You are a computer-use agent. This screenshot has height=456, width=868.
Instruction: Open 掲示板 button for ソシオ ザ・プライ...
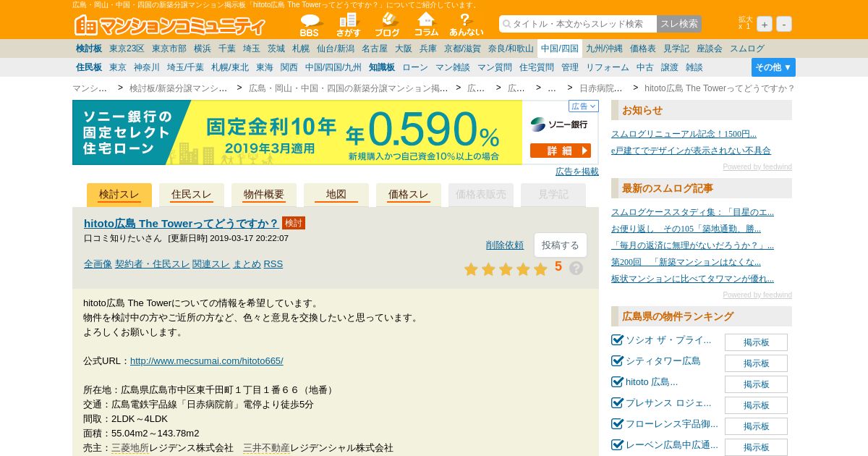click(x=756, y=342)
